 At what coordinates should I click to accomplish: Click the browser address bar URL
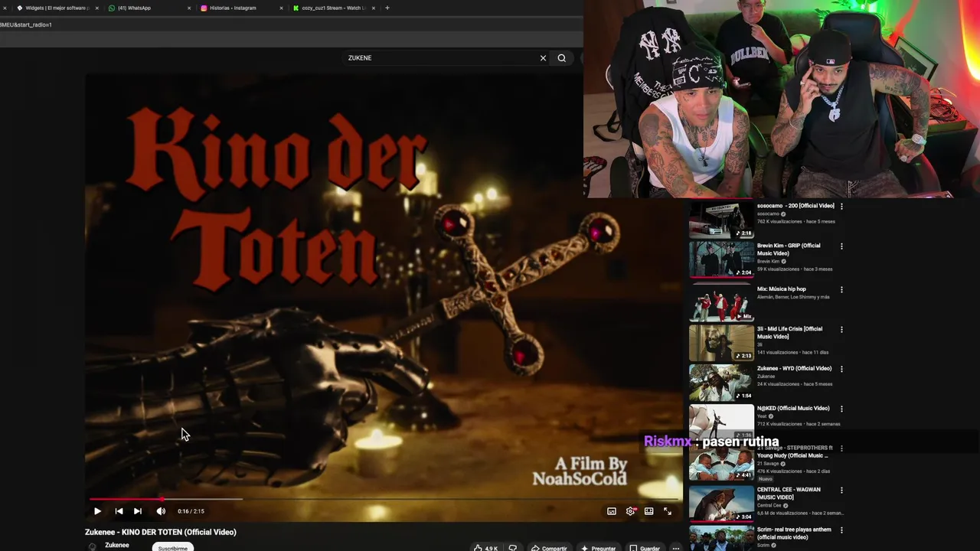click(26, 24)
